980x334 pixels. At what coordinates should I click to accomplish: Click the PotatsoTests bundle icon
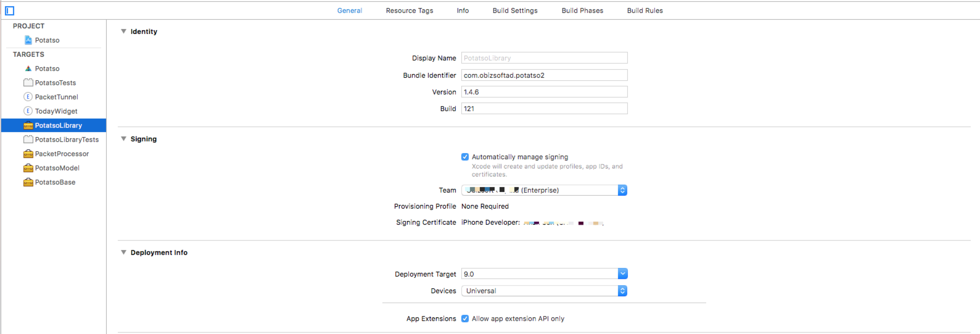coord(28,83)
